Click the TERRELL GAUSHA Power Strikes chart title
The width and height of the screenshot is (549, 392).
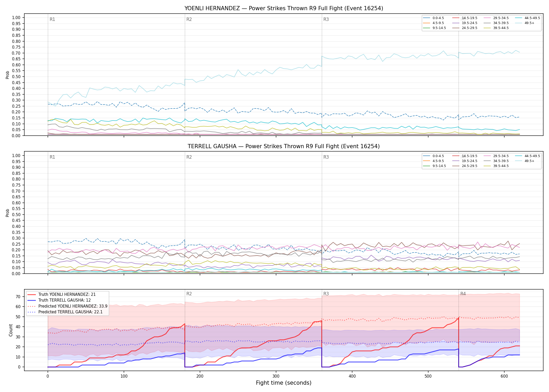tap(284, 146)
